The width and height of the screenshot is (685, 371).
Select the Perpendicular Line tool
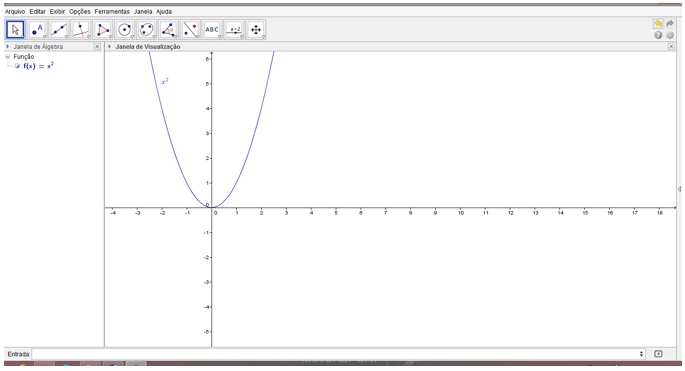coord(81,30)
